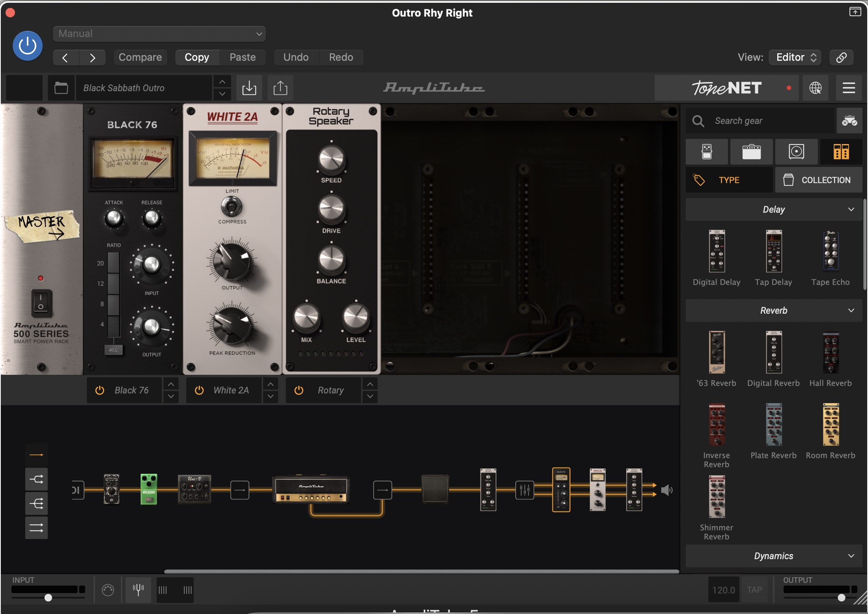Select the stomp pedal gear category

coord(707,152)
